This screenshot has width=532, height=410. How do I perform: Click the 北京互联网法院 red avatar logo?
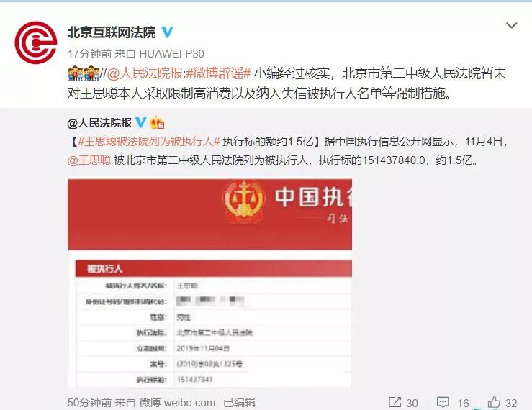[35, 42]
